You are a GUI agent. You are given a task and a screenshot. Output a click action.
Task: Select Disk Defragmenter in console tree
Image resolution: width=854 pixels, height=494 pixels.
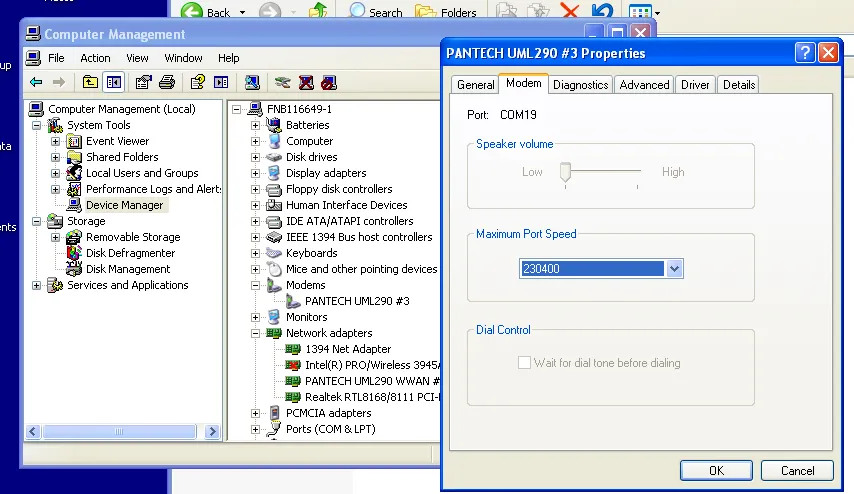coord(130,253)
